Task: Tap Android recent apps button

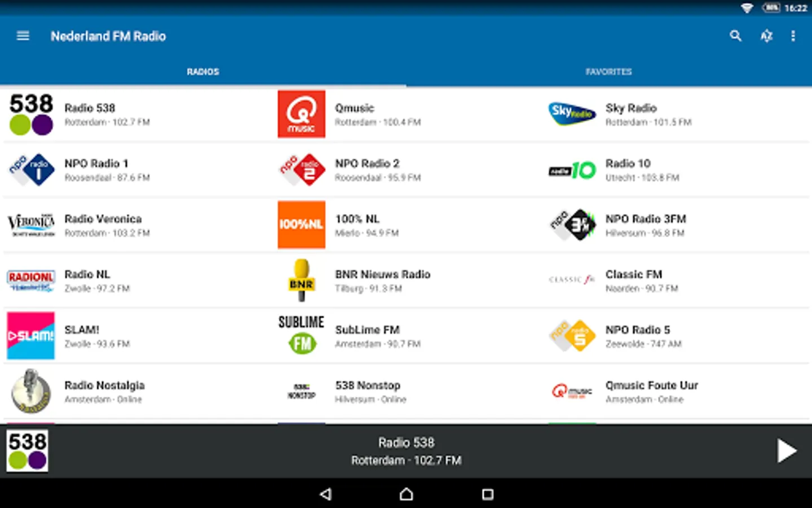Action: [488, 494]
